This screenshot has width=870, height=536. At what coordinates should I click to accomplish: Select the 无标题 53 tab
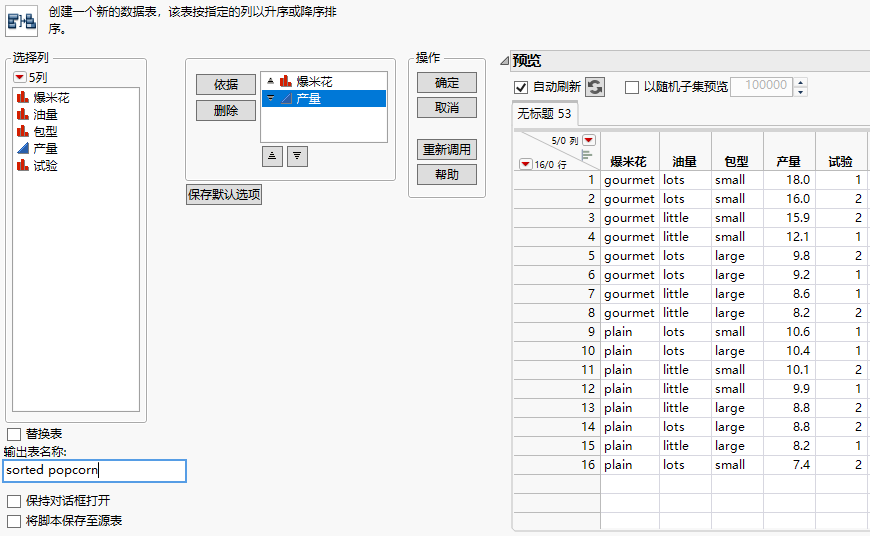coord(544,114)
